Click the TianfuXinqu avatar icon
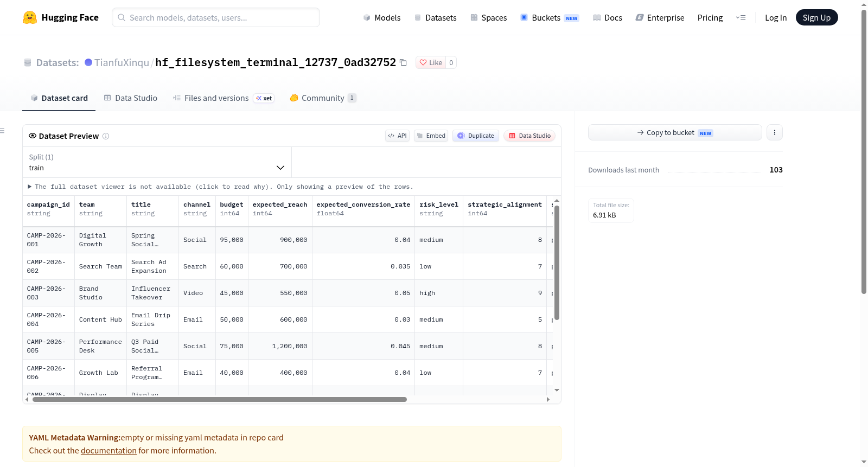Image resolution: width=868 pixels, height=467 pixels. pyautogui.click(x=88, y=62)
